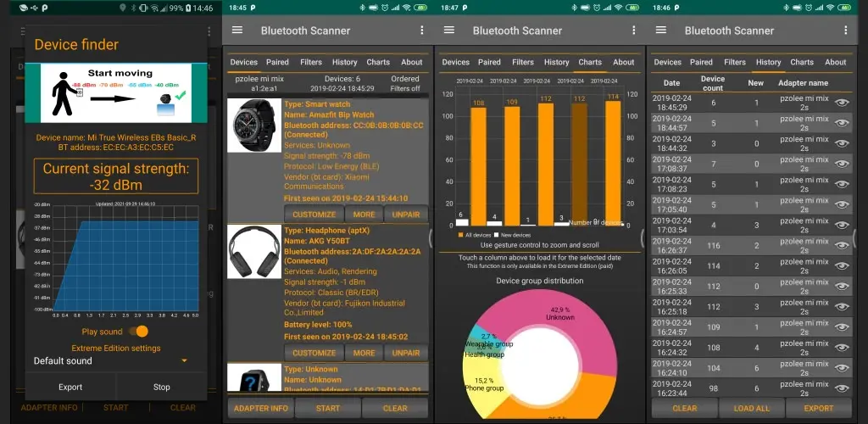The width and height of the screenshot is (868, 424).
Task: Click the Stop button in Device finder
Action: coord(161,387)
